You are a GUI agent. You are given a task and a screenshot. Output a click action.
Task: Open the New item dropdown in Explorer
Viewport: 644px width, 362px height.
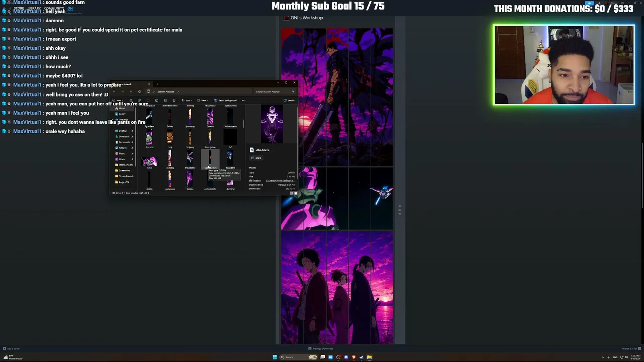(119, 100)
